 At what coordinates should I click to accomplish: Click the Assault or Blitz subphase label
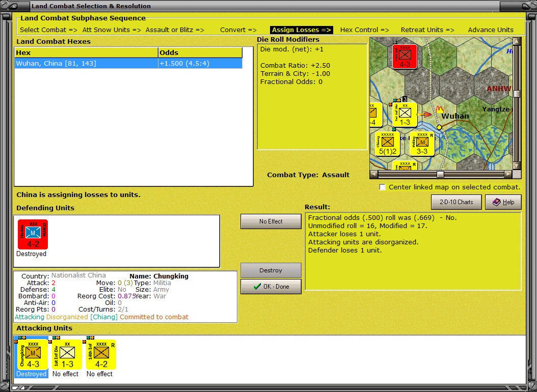175,30
